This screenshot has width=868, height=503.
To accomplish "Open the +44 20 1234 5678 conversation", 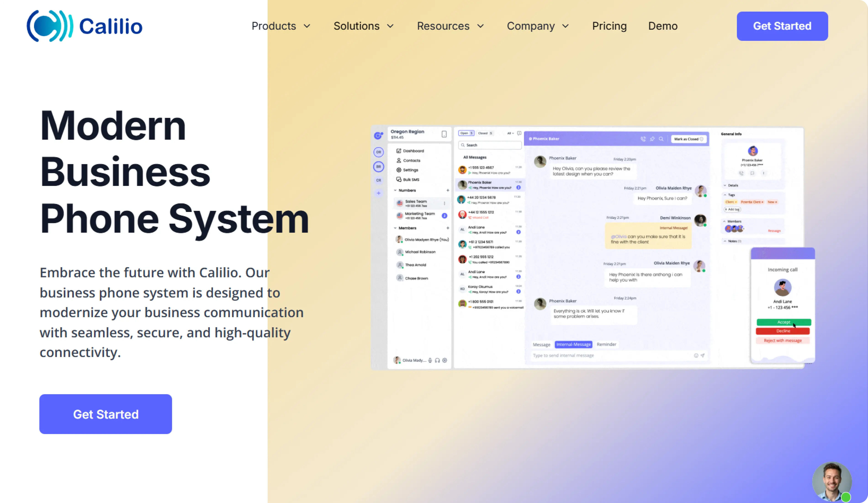I will 490,200.
